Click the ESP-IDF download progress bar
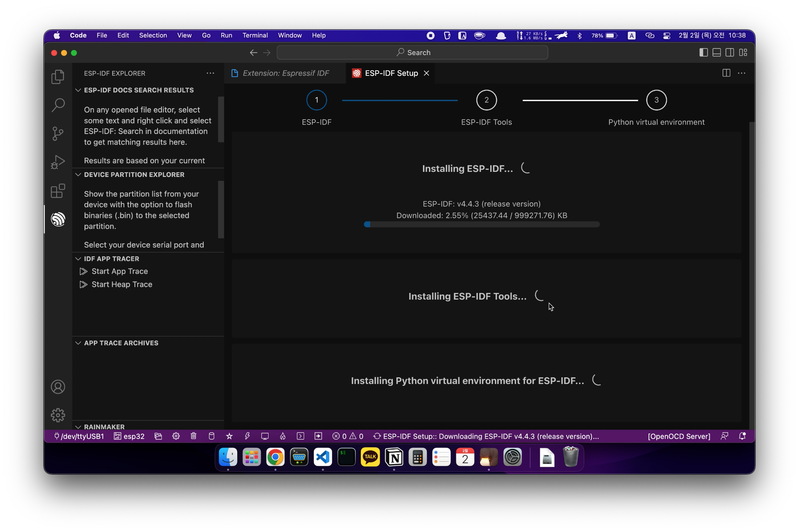Viewport: 799px width, 532px height. [482, 224]
